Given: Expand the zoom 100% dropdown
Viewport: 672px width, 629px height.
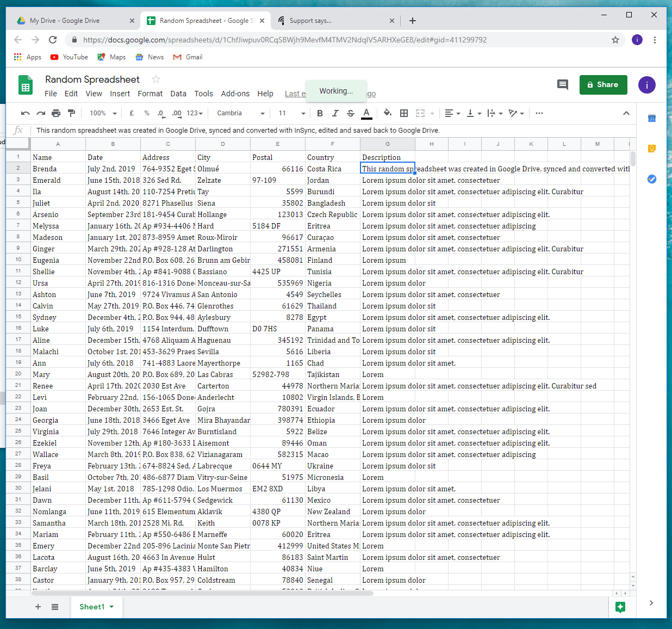Looking at the screenshot, I should tap(103, 113).
